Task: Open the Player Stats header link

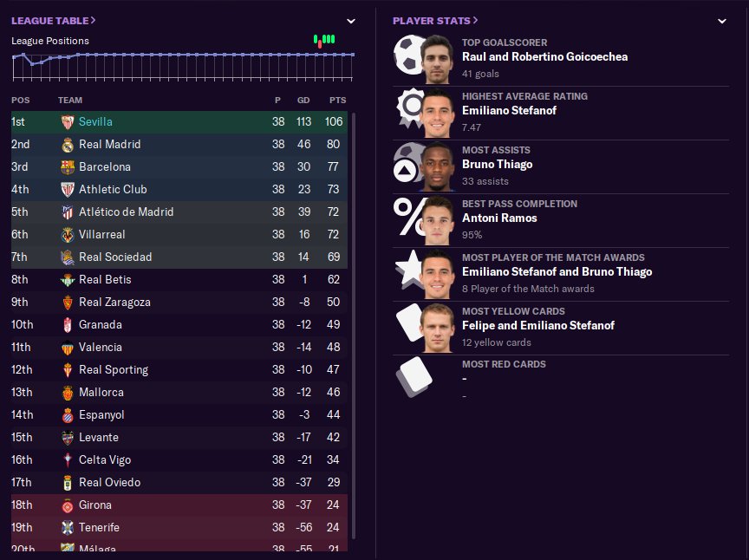Action: click(x=435, y=20)
